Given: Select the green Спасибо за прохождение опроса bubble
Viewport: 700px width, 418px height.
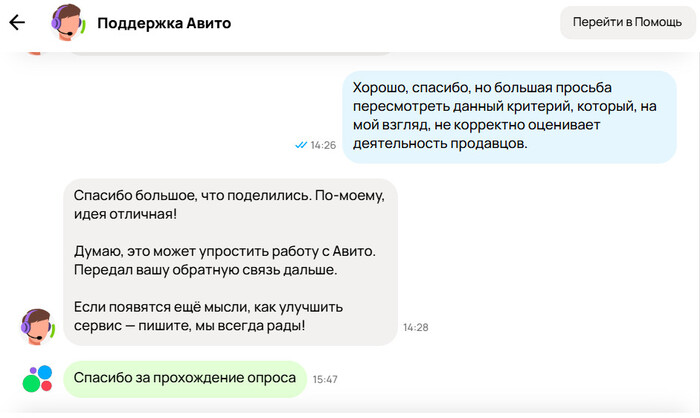Looking at the screenshot, I should (186, 378).
